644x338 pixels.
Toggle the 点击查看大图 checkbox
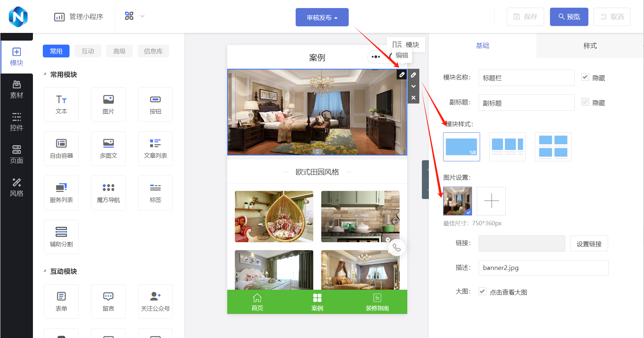click(x=483, y=292)
